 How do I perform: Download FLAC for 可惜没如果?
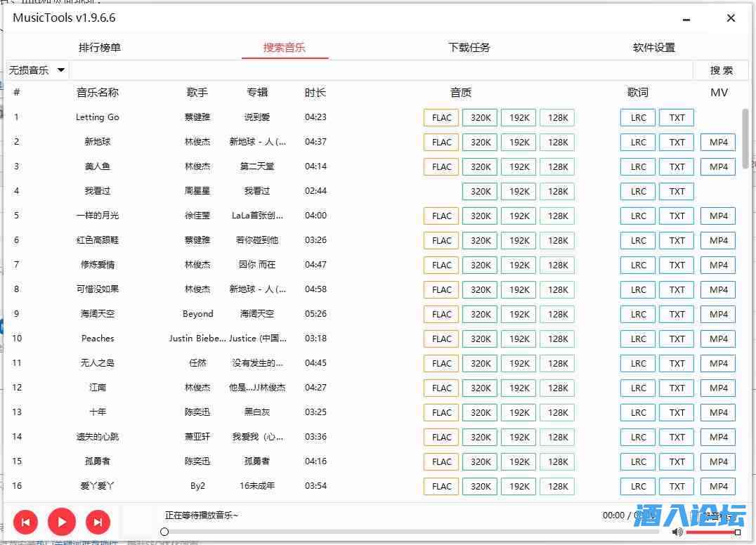(x=442, y=290)
